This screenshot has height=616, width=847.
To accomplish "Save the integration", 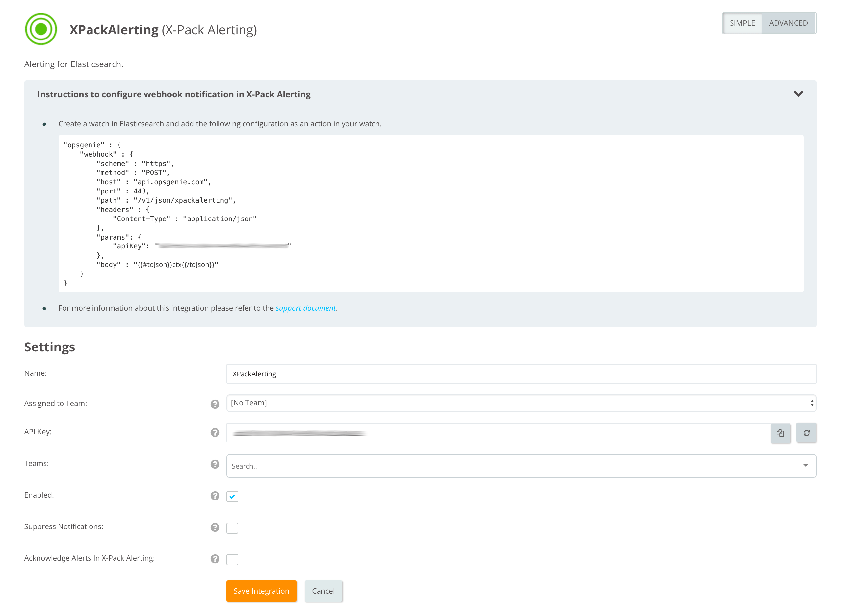I will [261, 591].
